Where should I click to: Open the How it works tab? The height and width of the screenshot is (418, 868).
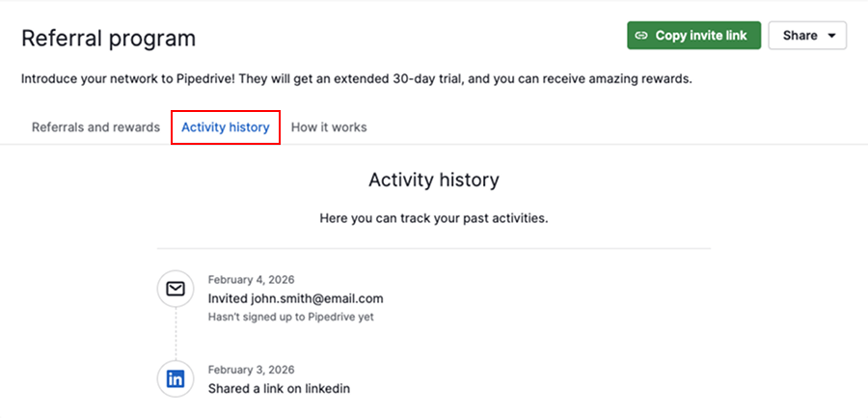click(x=329, y=127)
